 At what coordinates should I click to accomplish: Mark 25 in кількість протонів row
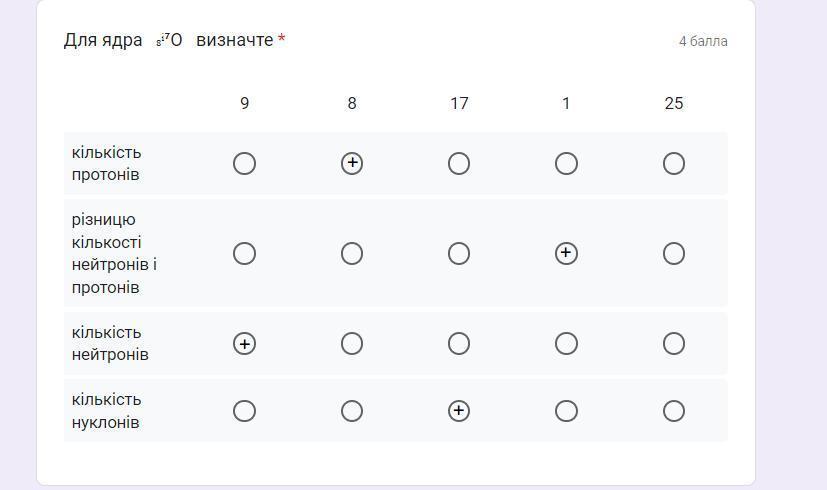point(674,163)
